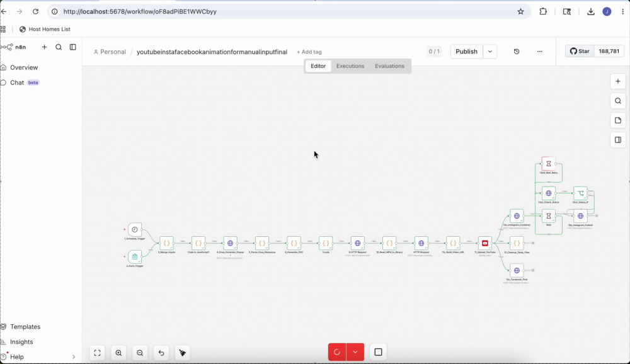Expand the Publish dropdown arrow
Screen dimensions: 630x364
[x=490, y=52]
